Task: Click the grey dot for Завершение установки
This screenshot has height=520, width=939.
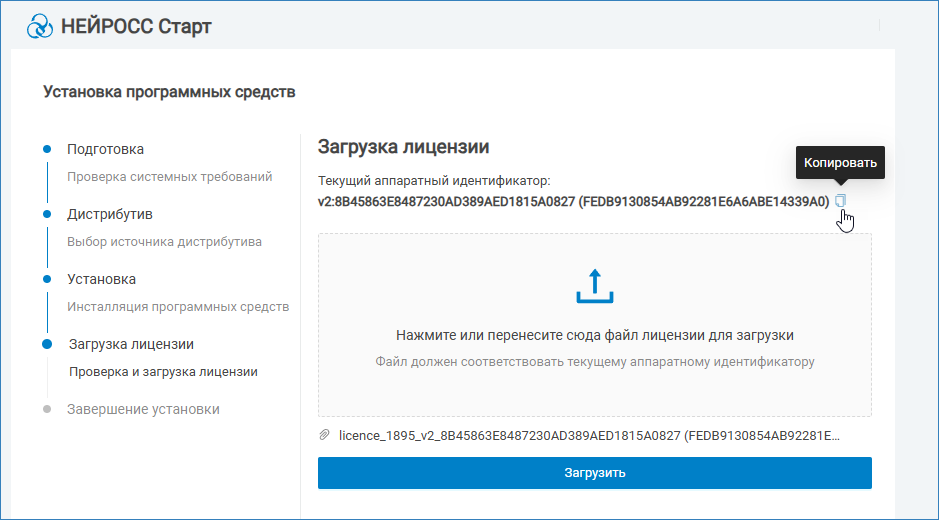Action: pyautogui.click(x=47, y=409)
